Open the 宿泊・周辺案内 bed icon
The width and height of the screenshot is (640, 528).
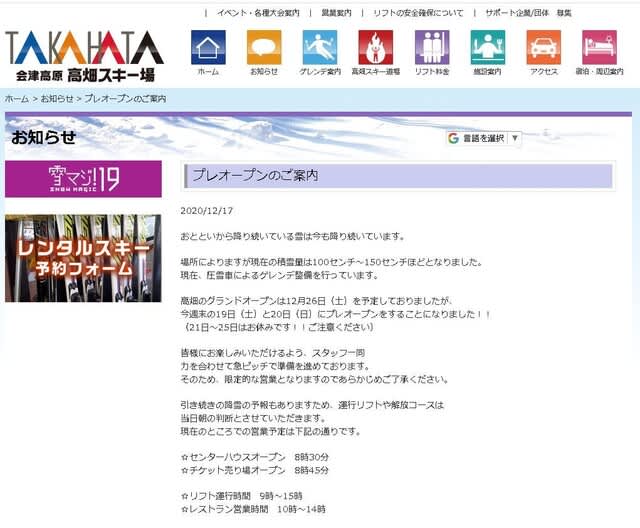pos(600,48)
